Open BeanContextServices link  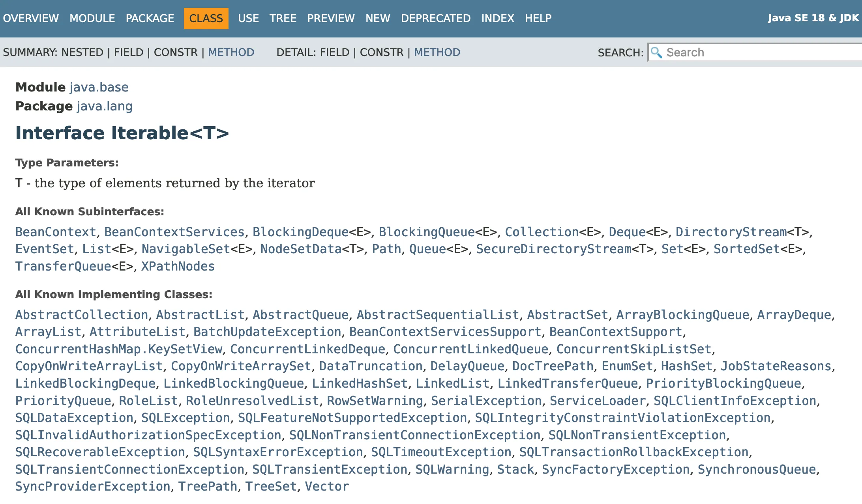(x=174, y=232)
